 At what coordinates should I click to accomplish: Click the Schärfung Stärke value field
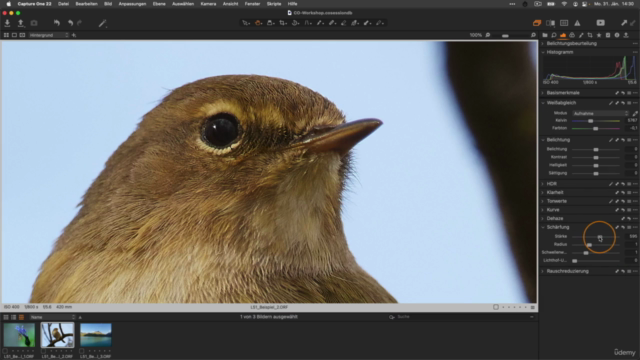(x=632, y=236)
